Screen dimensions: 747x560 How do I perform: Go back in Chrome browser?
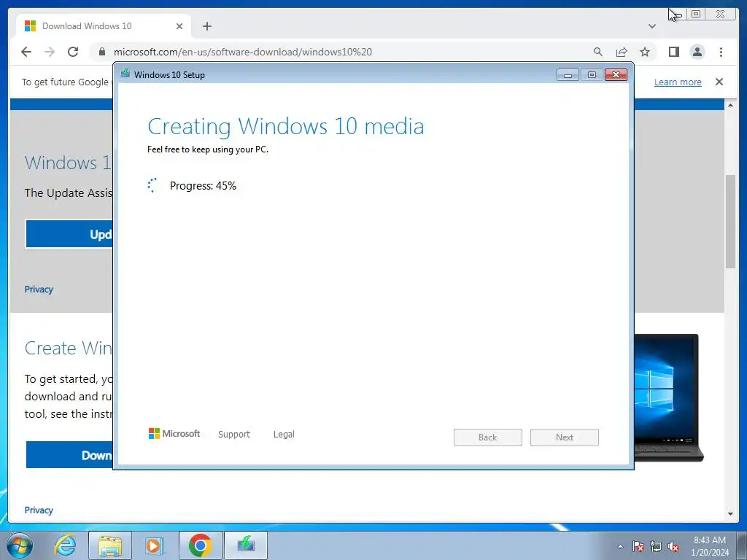point(26,52)
